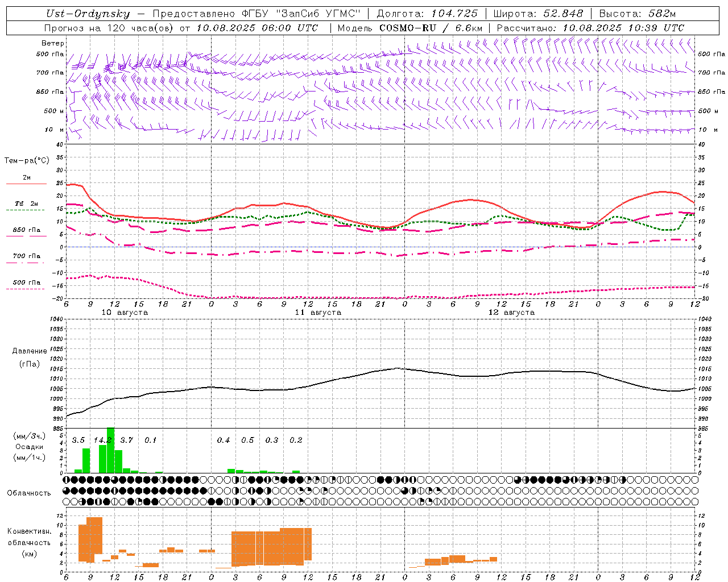Viewport: 728px width, 582px height.
Task: Click the peak of the black pressure curve
Action: click(397, 368)
